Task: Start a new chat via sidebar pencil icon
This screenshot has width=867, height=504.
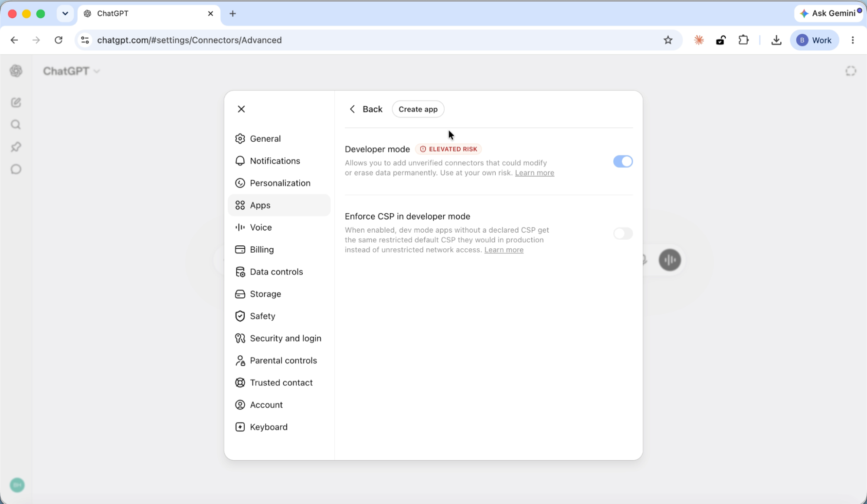Action: (16, 102)
